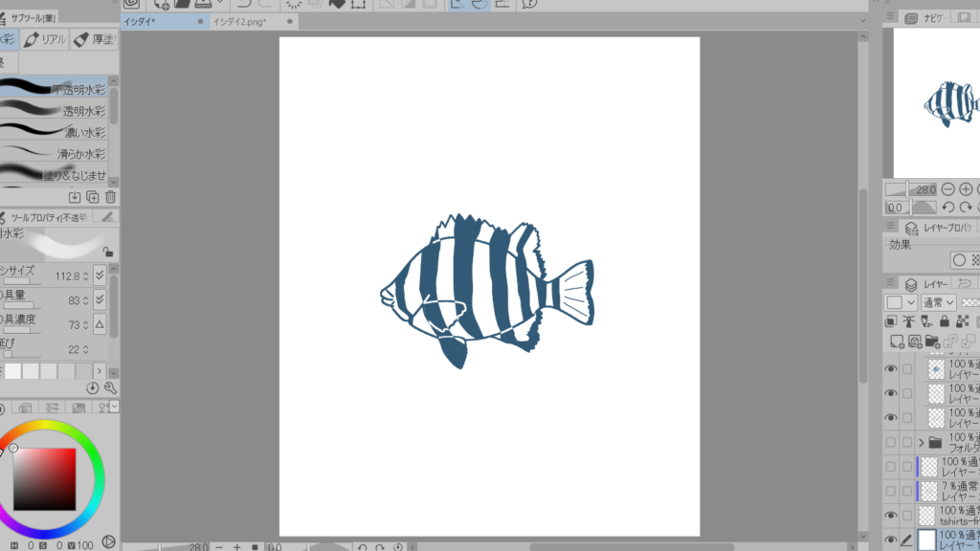Show the hidden フォルダ folder layer

[891, 442]
